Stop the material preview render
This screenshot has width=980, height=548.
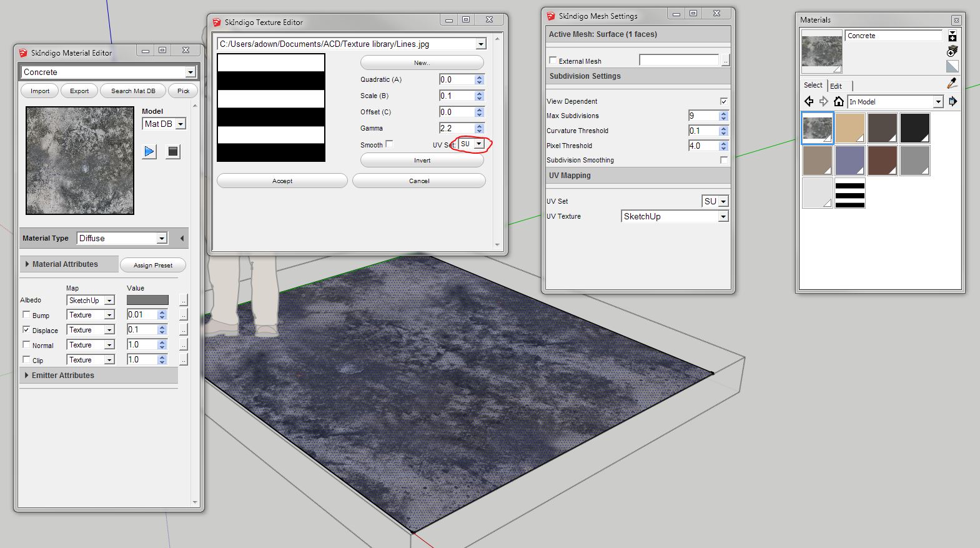(x=173, y=151)
